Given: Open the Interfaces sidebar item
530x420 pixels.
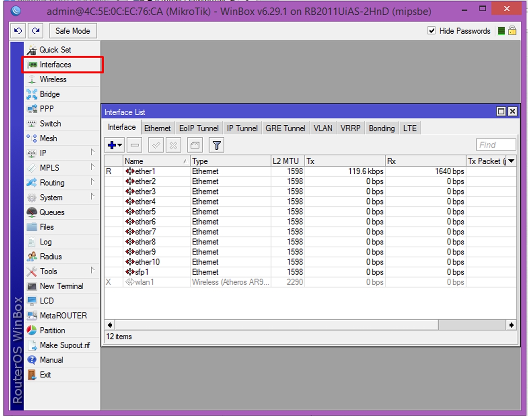Looking at the screenshot, I should click(62, 64).
